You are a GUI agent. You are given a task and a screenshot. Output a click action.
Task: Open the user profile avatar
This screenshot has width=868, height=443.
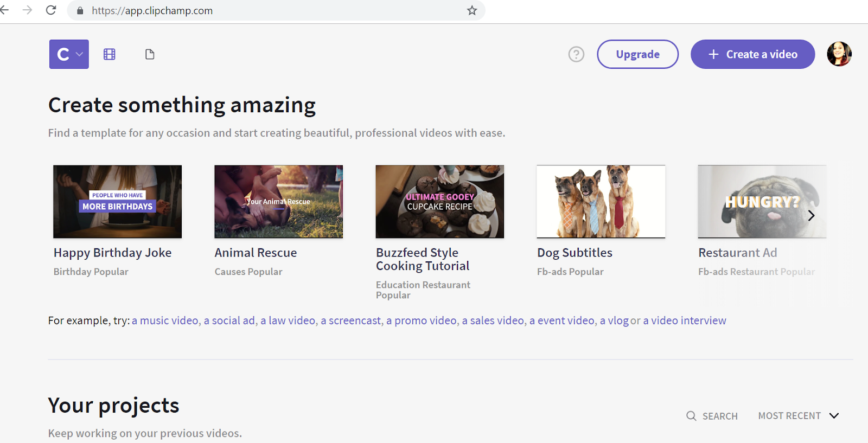(x=839, y=54)
